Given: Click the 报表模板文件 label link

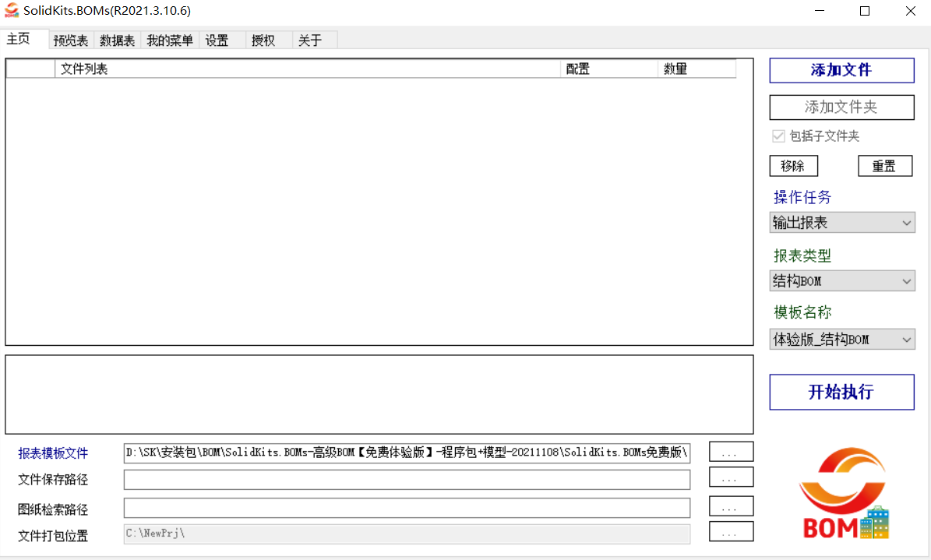Looking at the screenshot, I should click(53, 453).
